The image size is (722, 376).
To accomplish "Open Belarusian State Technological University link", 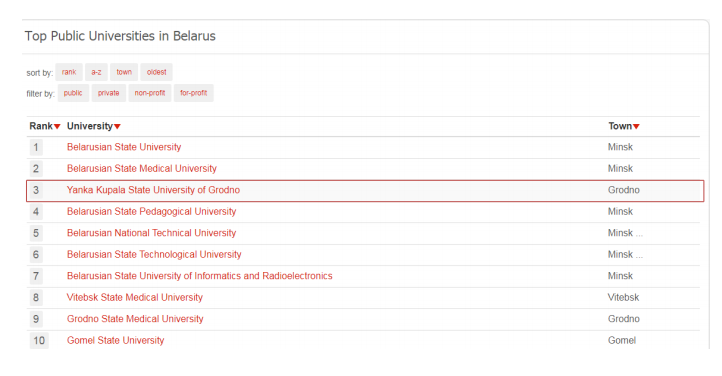I will click(154, 255).
